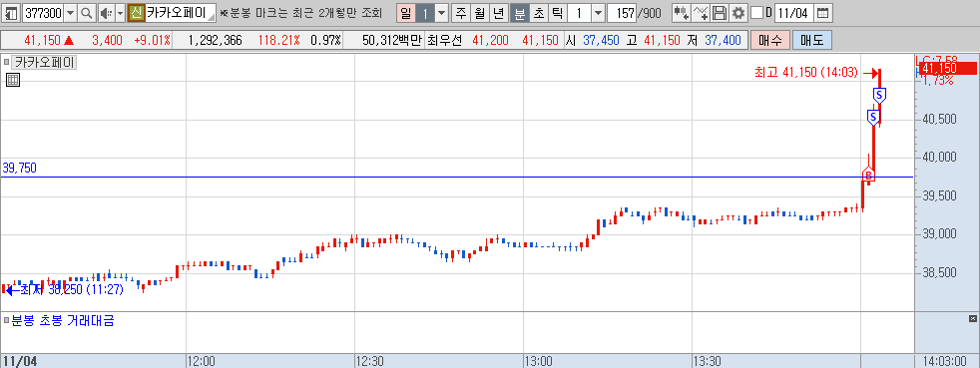Open the tick interval dropdown arrow
The height and width of the screenshot is (368, 980).
(598, 13)
